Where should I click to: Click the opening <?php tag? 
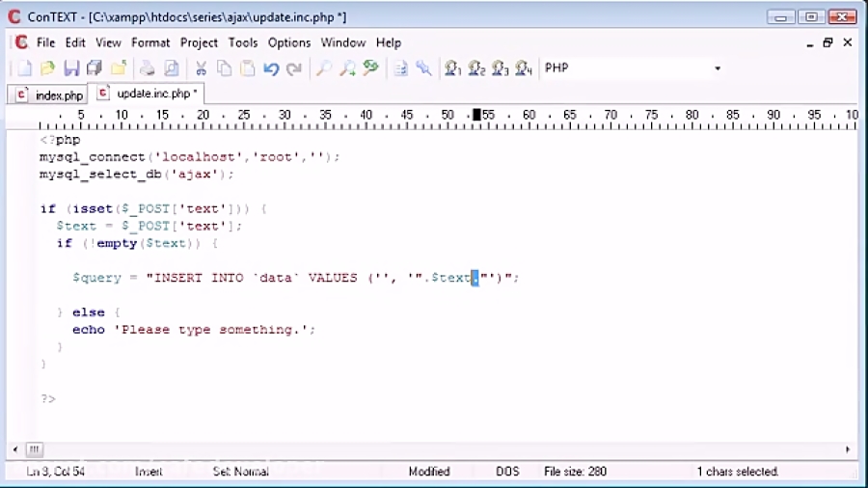(x=61, y=140)
